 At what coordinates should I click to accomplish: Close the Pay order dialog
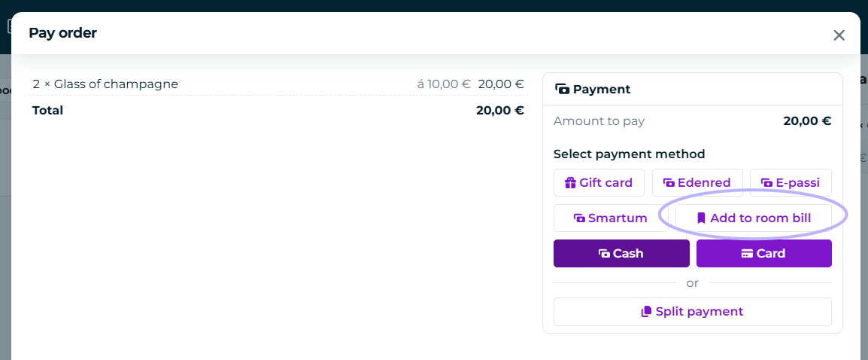coord(839,35)
